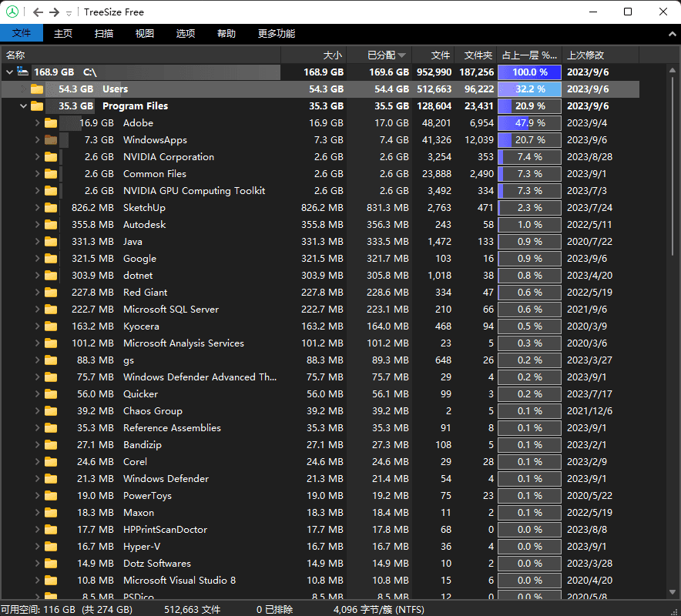Click the Red Giant folder icon

click(x=51, y=292)
